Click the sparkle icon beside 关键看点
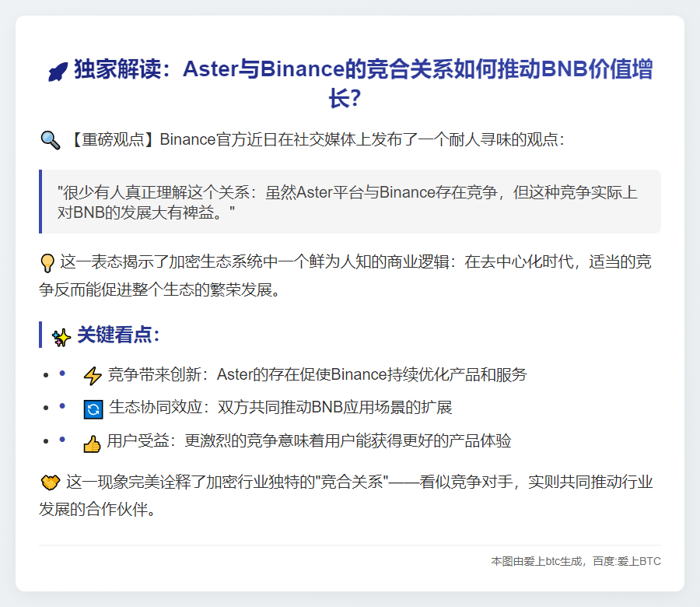The width and height of the screenshot is (700, 607). point(60,335)
